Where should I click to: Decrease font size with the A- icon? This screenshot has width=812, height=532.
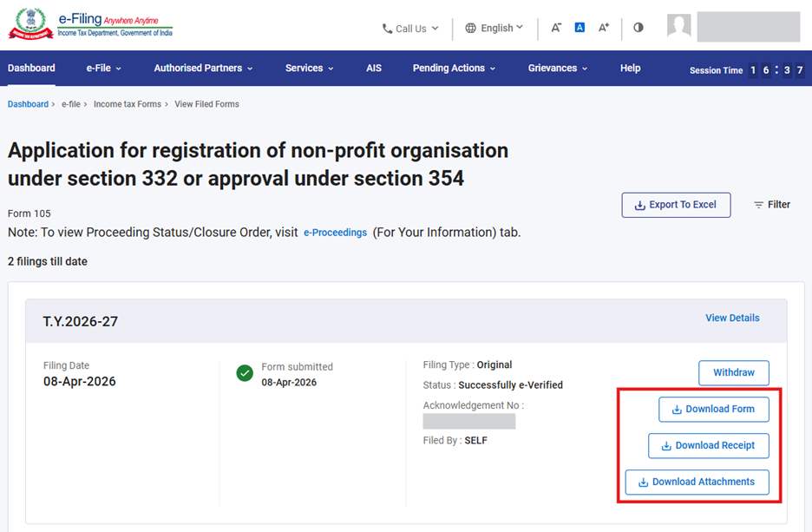(556, 28)
